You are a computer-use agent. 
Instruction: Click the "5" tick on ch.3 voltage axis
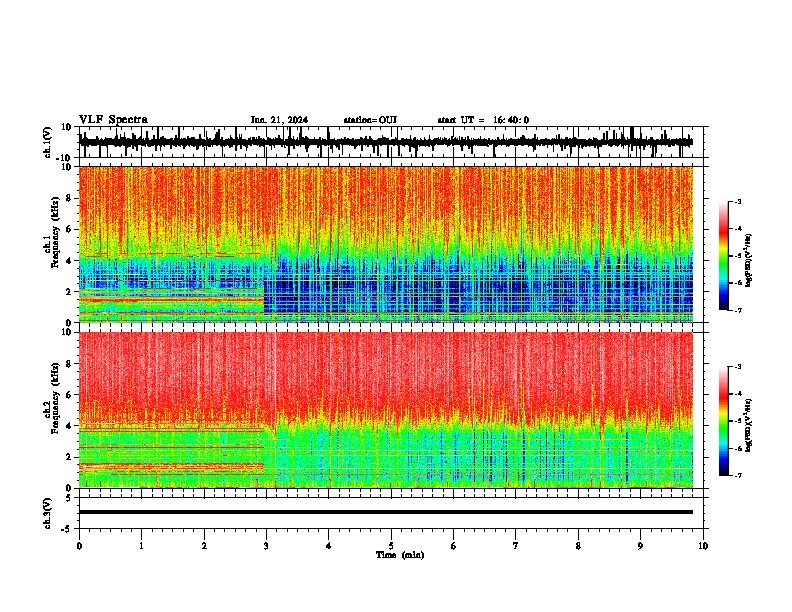(x=69, y=498)
